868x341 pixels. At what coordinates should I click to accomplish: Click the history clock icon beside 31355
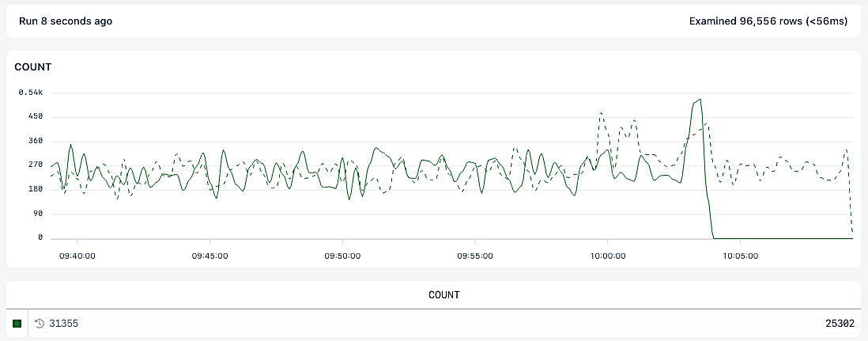(x=40, y=324)
